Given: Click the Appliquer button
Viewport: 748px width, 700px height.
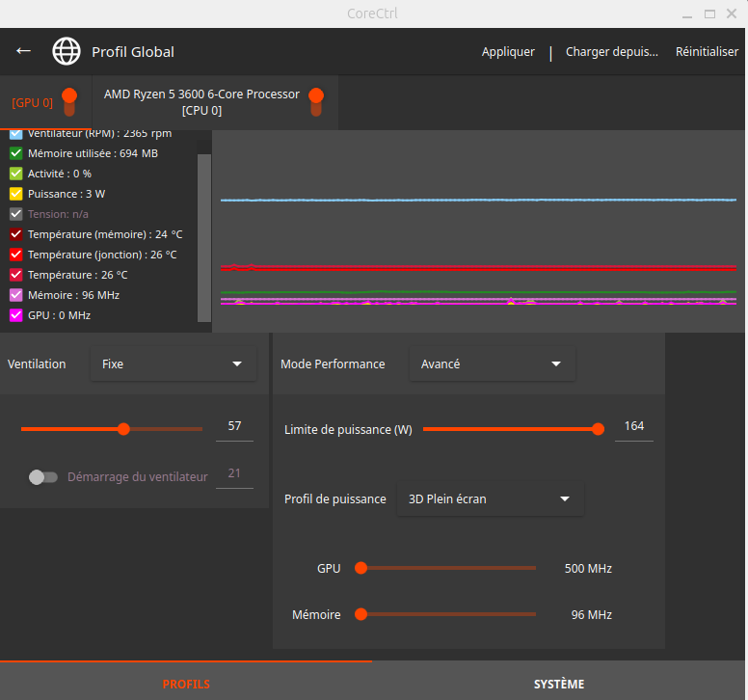Looking at the screenshot, I should 508,52.
